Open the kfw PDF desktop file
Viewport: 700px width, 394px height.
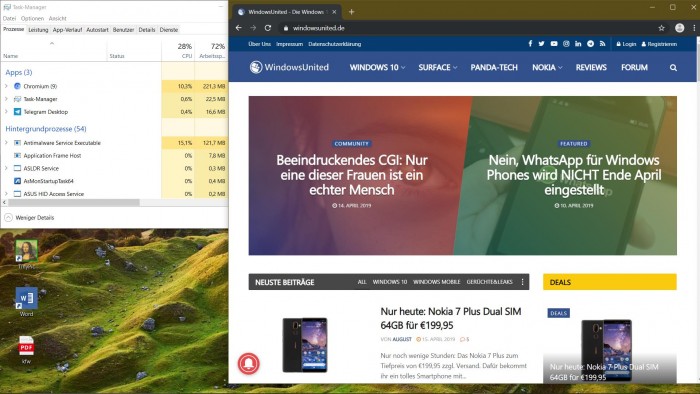click(26, 350)
